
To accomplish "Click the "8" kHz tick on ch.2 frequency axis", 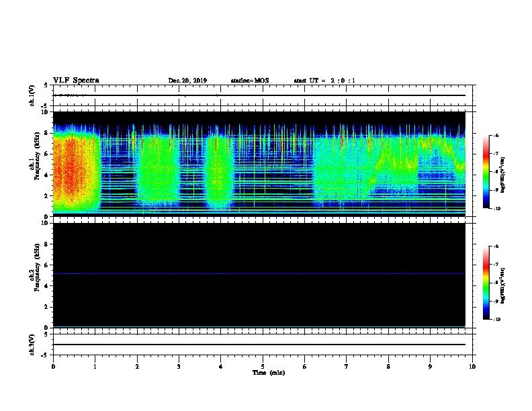I will point(46,244).
